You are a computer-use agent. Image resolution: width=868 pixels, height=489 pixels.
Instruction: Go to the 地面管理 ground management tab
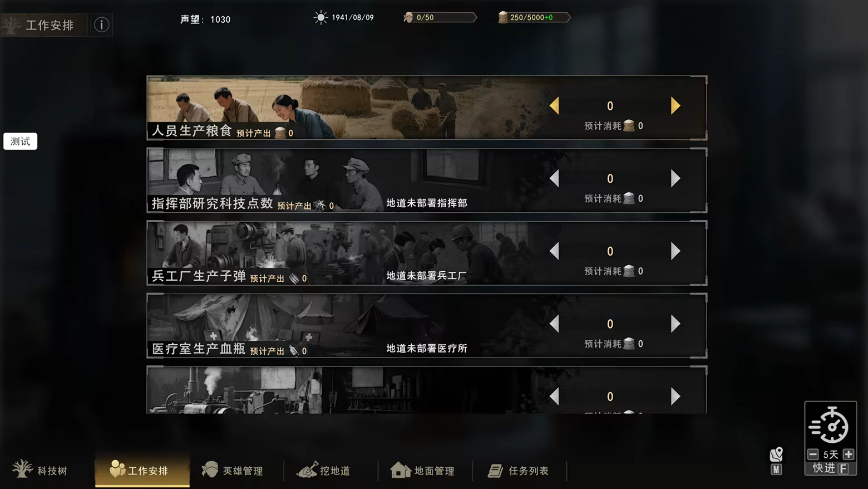[x=422, y=470]
